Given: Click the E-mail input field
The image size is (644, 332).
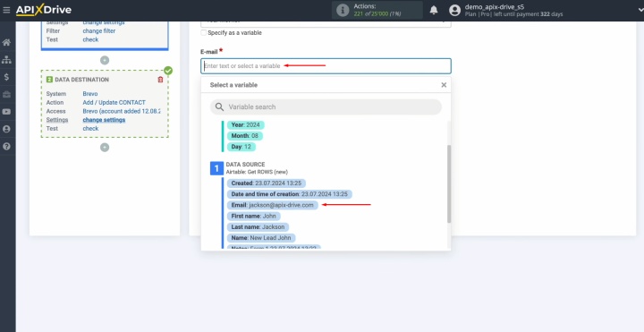Looking at the screenshot, I should (x=326, y=66).
